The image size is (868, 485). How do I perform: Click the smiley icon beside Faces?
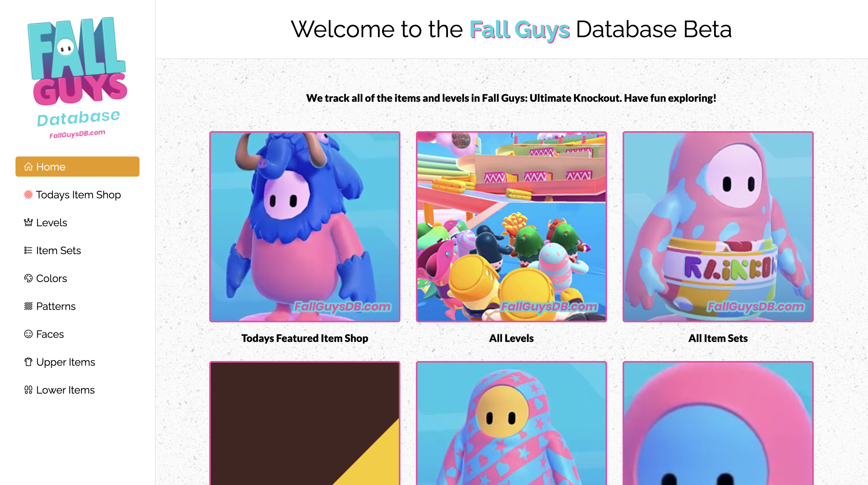28,334
